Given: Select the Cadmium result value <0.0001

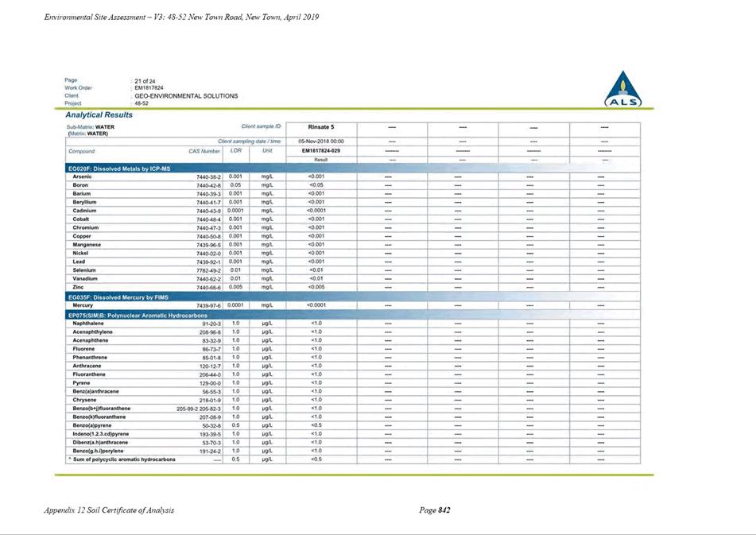Looking at the screenshot, I should coord(316,211).
